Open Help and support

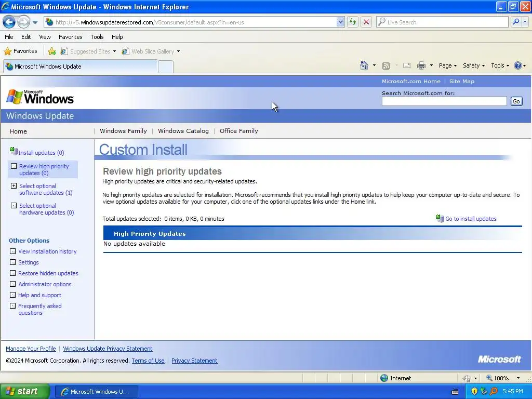[x=39, y=295]
